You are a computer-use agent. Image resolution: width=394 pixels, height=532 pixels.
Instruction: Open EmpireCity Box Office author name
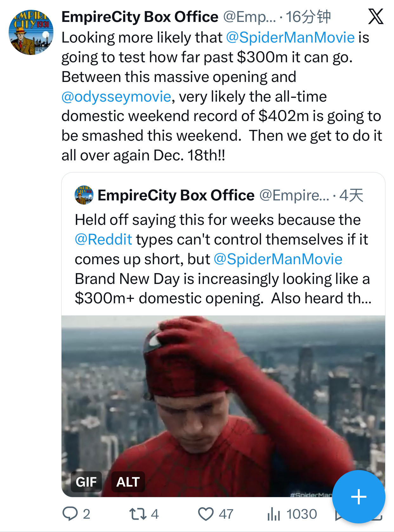pyautogui.click(x=140, y=17)
